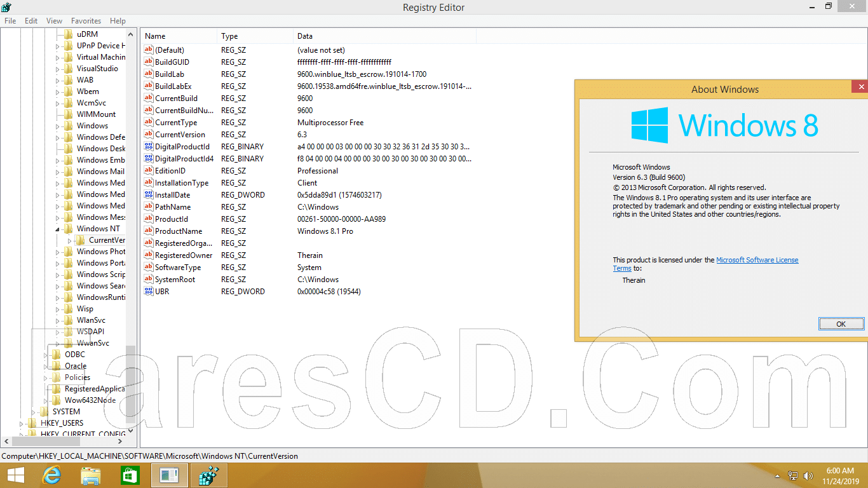The width and height of the screenshot is (868, 488).
Task: Click the ProductName string value icon
Action: pyautogui.click(x=149, y=231)
